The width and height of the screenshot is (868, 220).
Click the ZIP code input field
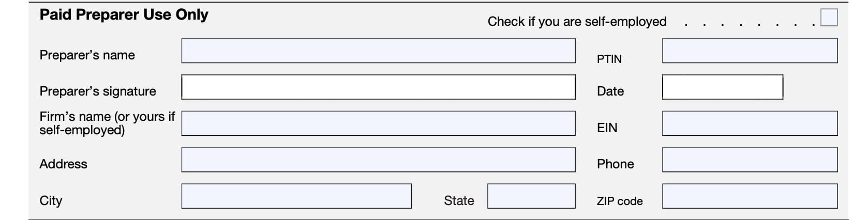[x=749, y=196]
